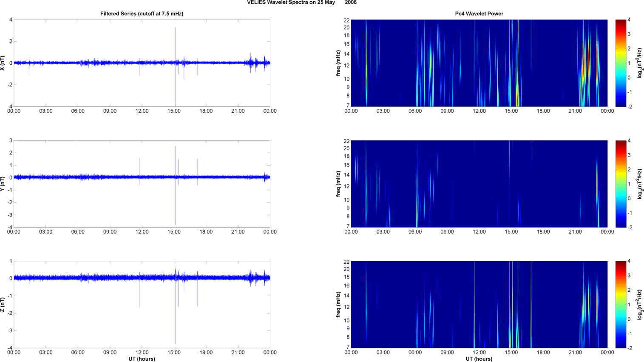This screenshot has height=362, width=644.
Task: Click the X (nT) axis label
Action: tap(3, 63)
